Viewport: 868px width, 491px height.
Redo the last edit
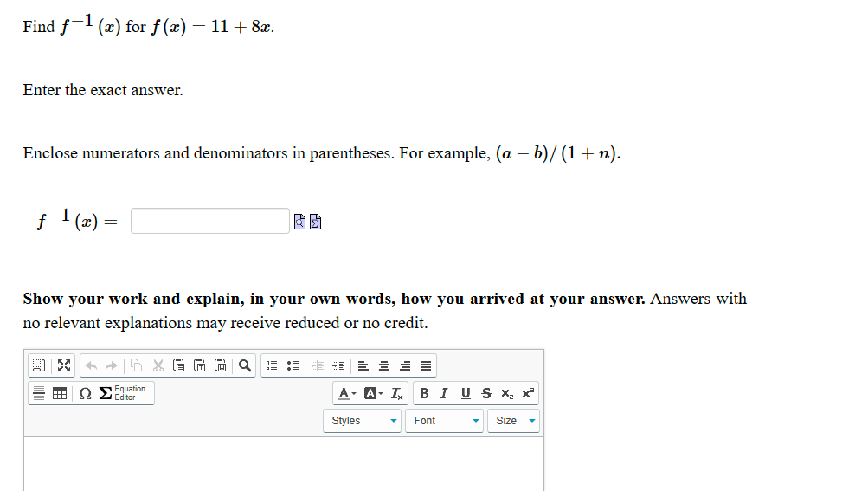(112, 365)
